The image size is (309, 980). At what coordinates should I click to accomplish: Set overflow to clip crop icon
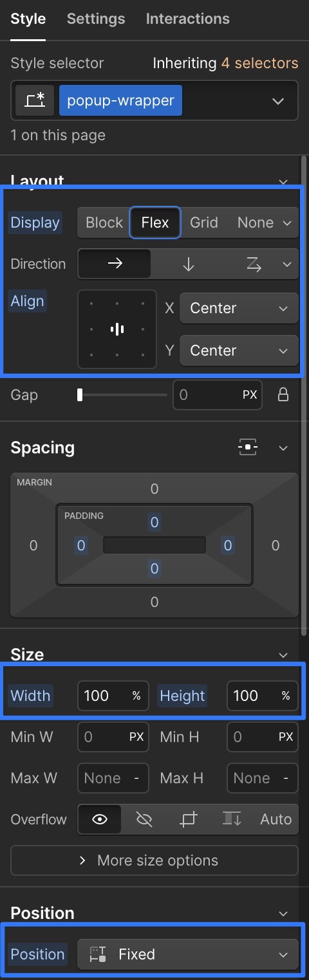188,819
